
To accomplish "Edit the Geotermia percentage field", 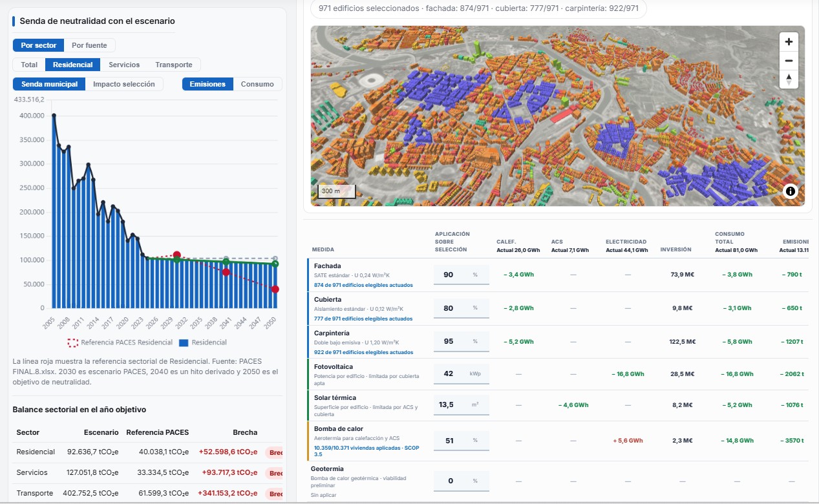I will tap(462, 481).
